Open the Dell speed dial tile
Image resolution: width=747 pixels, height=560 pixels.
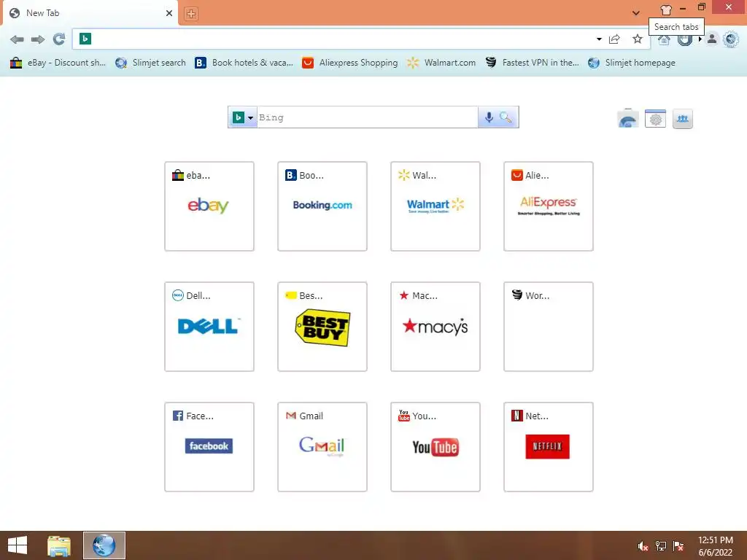[x=209, y=327]
